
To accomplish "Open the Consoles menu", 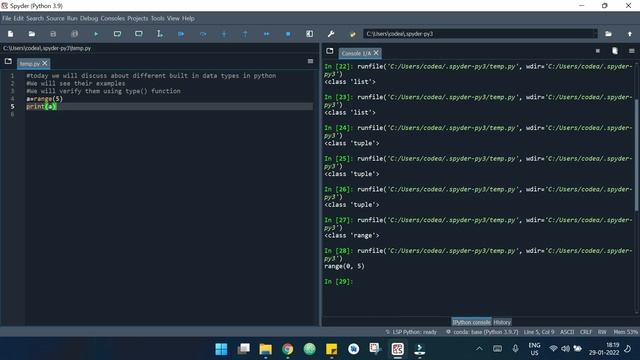I will [113, 18].
